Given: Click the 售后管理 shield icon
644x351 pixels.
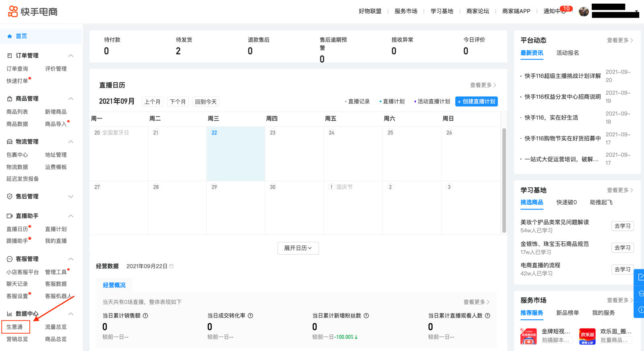Looking at the screenshot, I should pos(10,197).
